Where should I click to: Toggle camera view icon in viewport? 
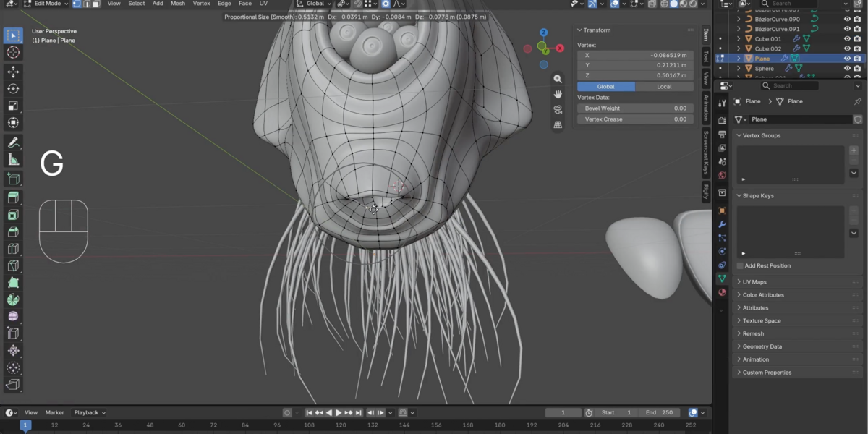coord(558,109)
